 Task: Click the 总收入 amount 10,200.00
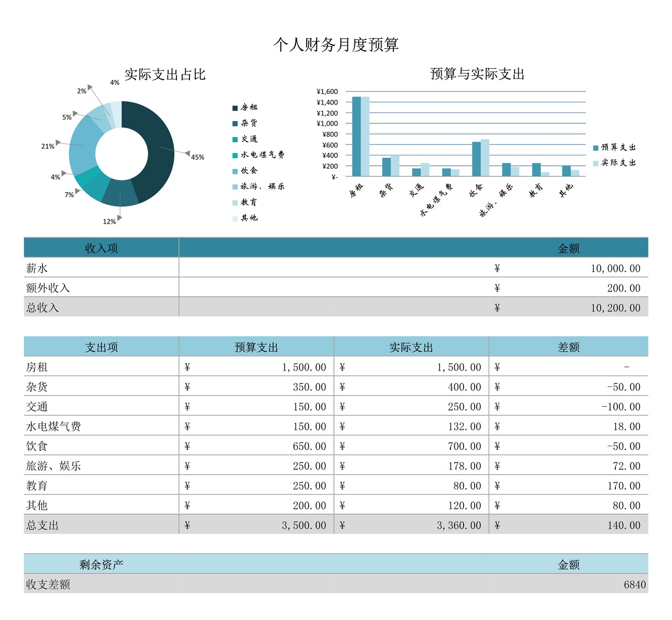615,308
